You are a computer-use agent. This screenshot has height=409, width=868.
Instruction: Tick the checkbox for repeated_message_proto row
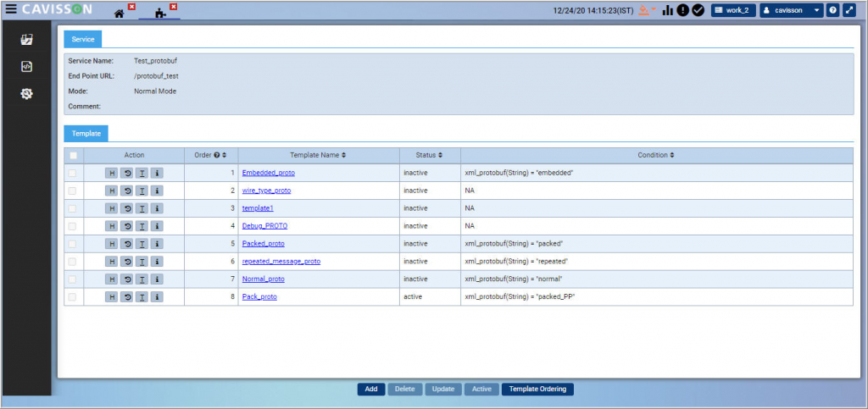click(73, 262)
